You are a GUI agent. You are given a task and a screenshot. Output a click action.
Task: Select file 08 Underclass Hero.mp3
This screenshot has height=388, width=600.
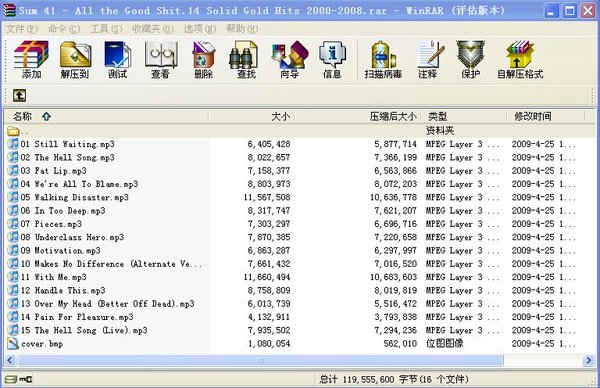coord(72,237)
